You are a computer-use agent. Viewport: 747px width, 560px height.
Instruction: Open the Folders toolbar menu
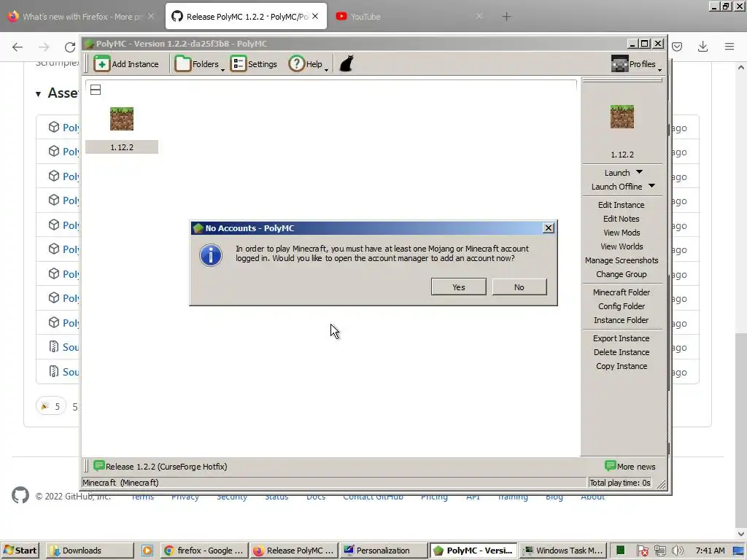coord(198,64)
